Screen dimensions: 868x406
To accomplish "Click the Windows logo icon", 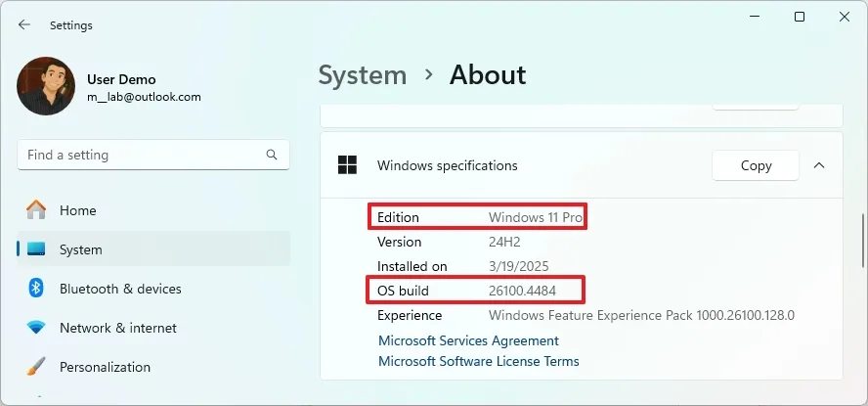I will [347, 165].
